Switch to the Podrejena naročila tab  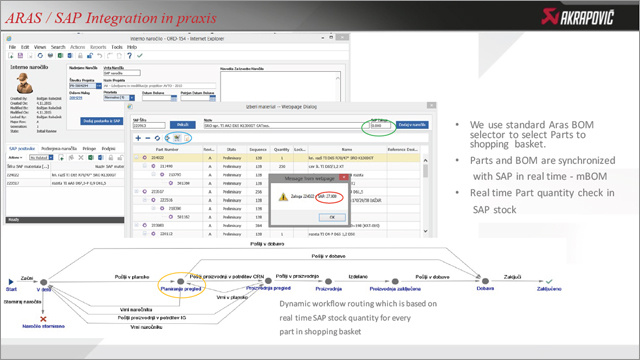click(x=59, y=149)
